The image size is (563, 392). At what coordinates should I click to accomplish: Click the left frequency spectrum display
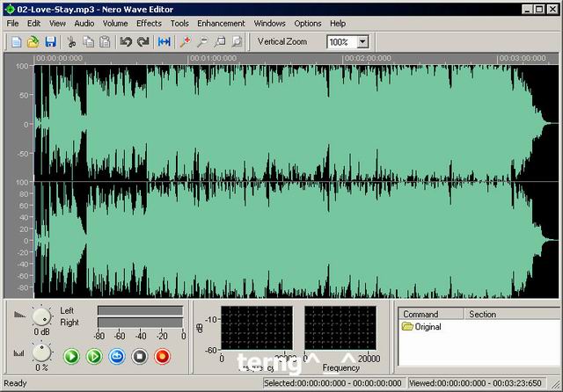(x=257, y=328)
